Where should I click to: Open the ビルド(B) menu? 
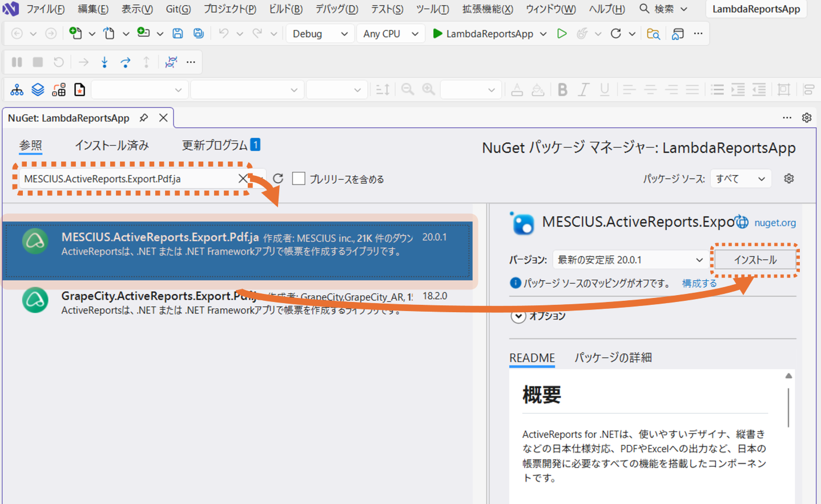[x=285, y=9]
